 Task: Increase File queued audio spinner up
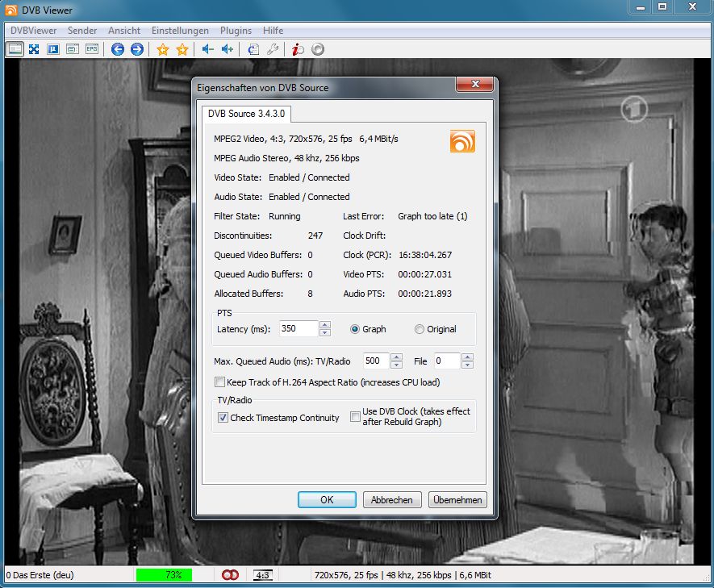pos(468,357)
